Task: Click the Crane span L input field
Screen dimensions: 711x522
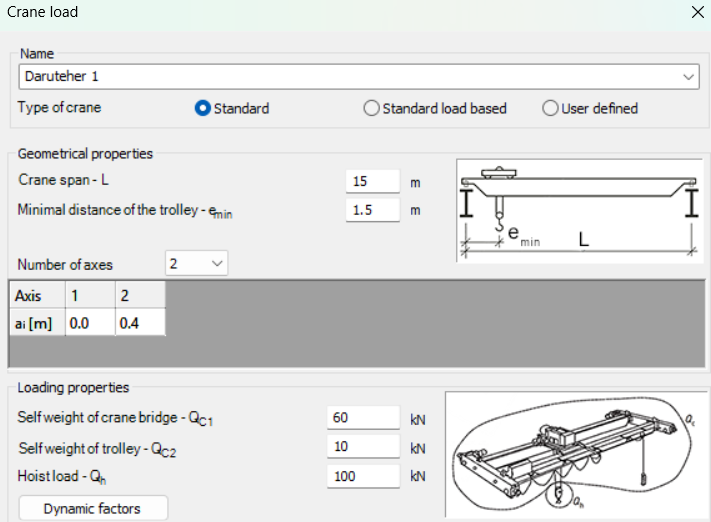Action: point(372,182)
